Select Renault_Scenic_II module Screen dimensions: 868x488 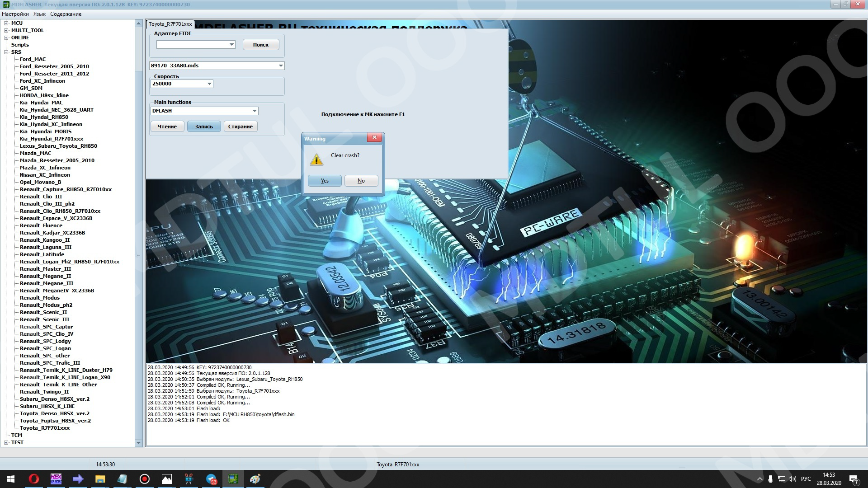coord(43,312)
